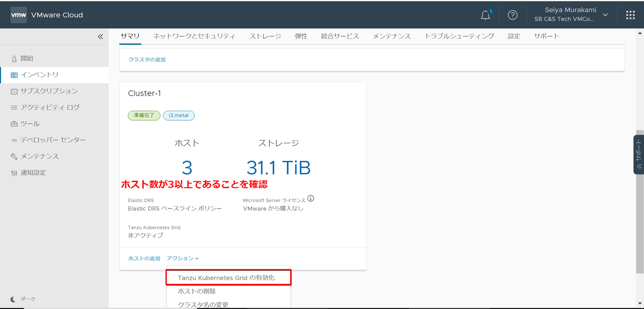Click the page vertical scrollbar thumb

(640, 201)
